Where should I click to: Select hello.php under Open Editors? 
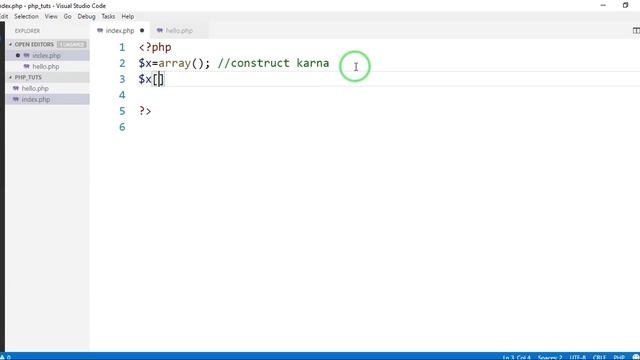point(48,67)
